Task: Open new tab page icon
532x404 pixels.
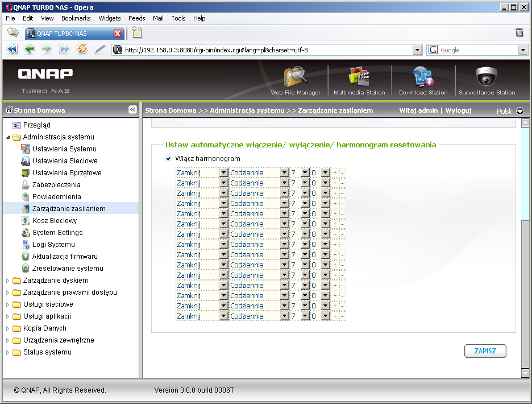Action: pyautogui.click(x=137, y=32)
